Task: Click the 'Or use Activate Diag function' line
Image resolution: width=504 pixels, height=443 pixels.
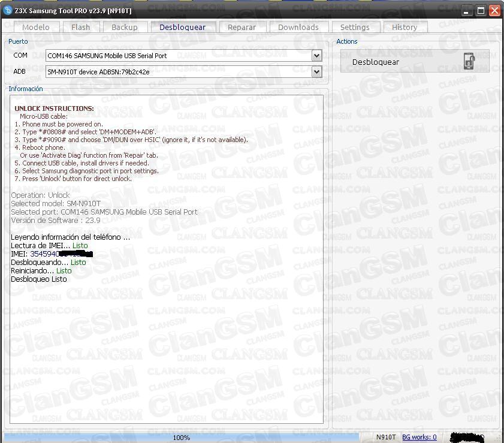Action: [x=89, y=155]
